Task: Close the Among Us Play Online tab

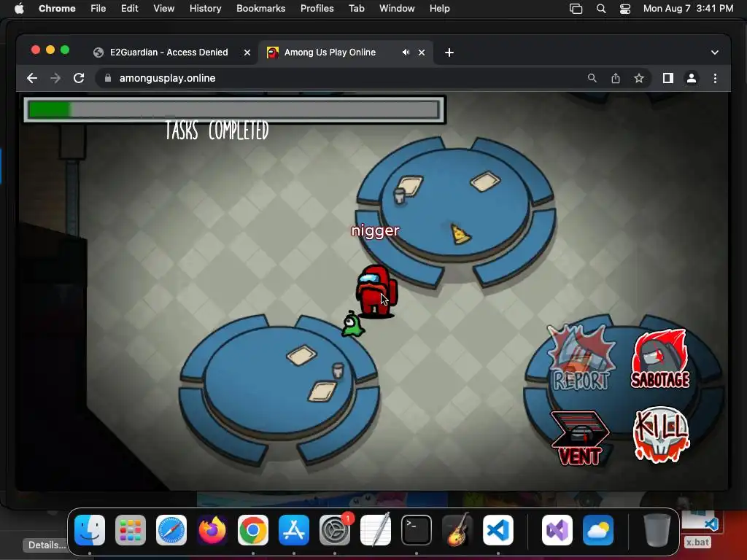Action: coord(422,52)
